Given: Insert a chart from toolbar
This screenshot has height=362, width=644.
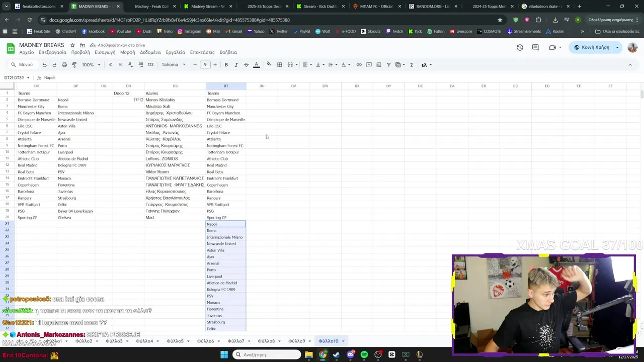Looking at the screenshot, I should [379, 65].
